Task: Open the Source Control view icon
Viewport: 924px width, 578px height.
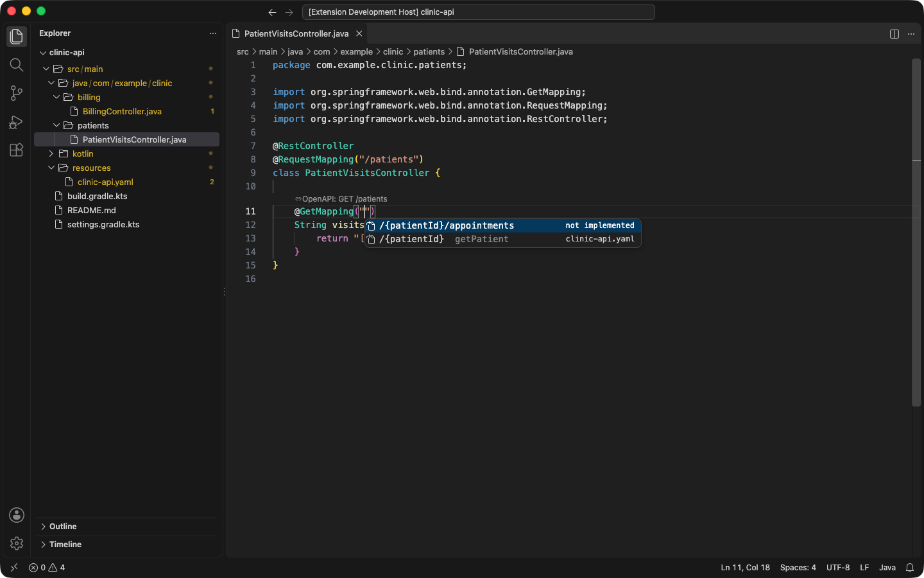Action: coord(17,93)
